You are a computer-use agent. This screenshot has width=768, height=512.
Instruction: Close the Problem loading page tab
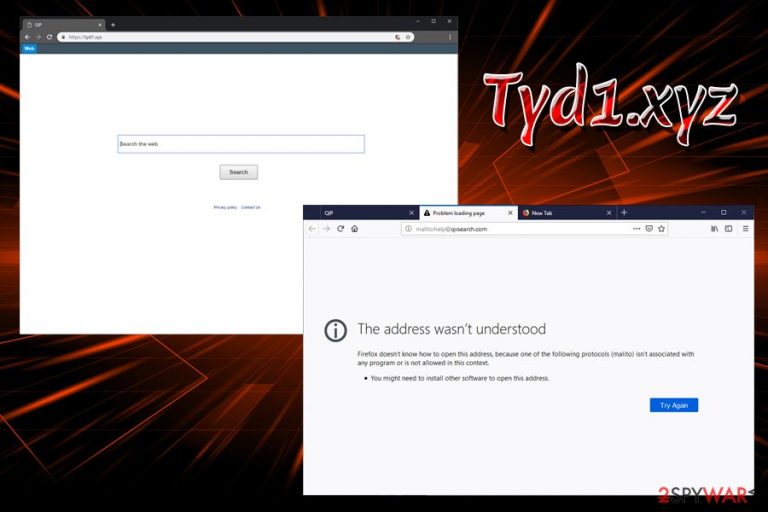pos(510,213)
